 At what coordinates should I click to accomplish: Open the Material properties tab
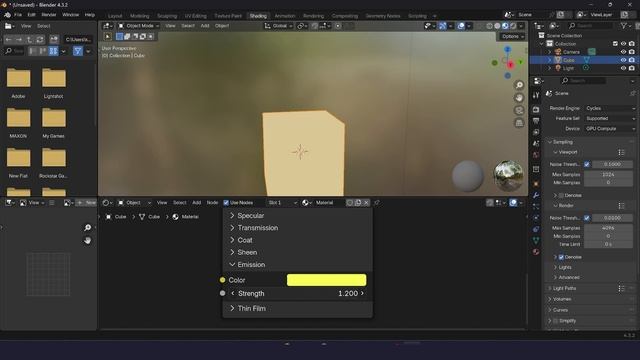(536, 252)
